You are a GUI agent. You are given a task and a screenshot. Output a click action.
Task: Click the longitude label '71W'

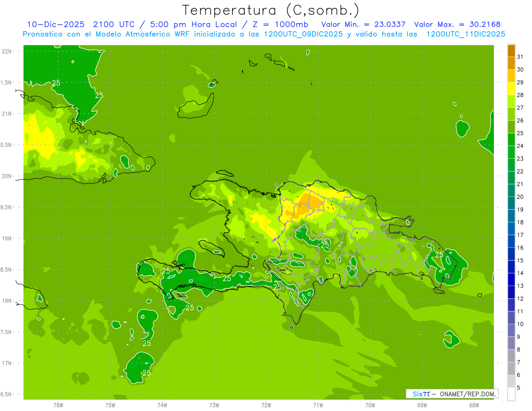[318, 405]
